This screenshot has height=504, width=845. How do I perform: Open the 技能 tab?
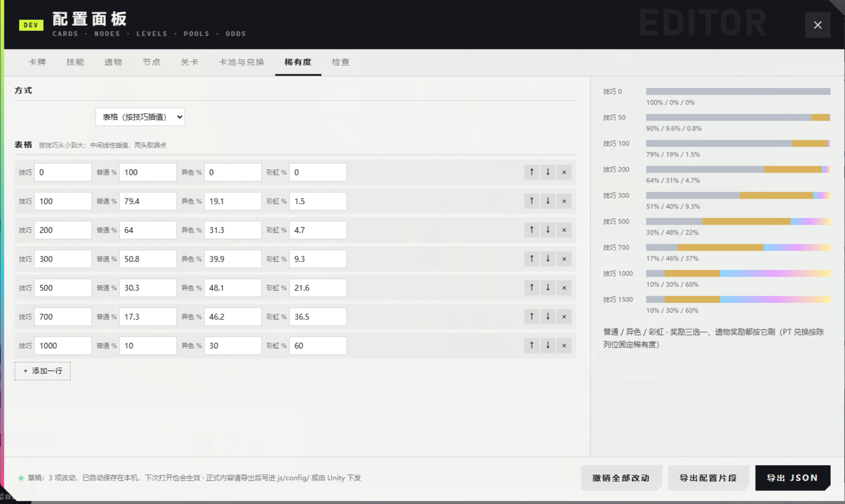coord(75,62)
